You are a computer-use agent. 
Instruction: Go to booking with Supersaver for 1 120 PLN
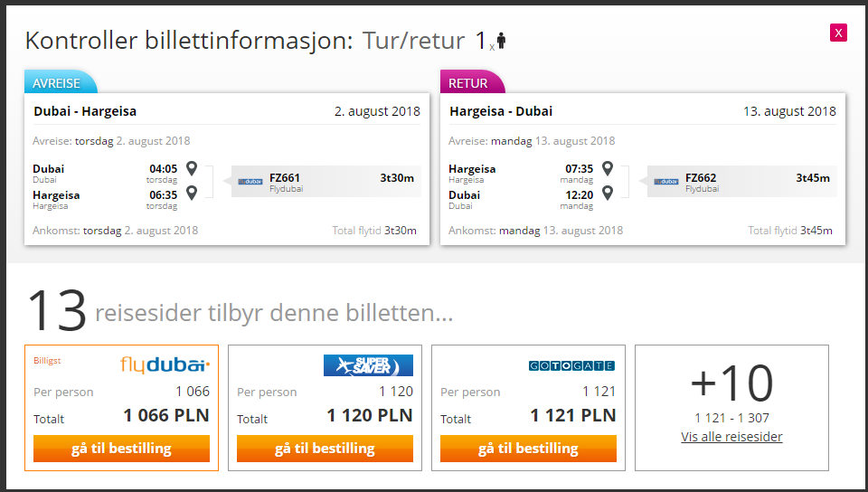[x=325, y=449]
